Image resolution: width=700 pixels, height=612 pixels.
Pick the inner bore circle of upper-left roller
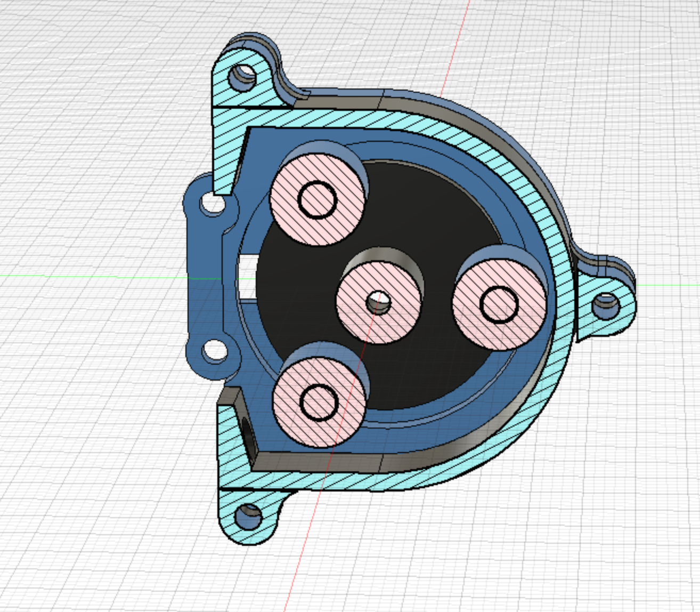click(x=318, y=199)
